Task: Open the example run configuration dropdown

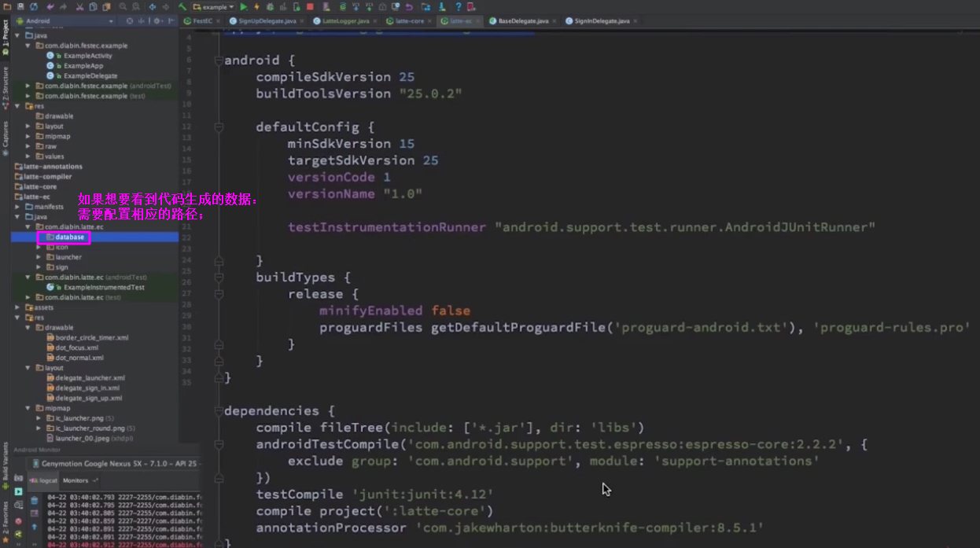Action: point(214,6)
